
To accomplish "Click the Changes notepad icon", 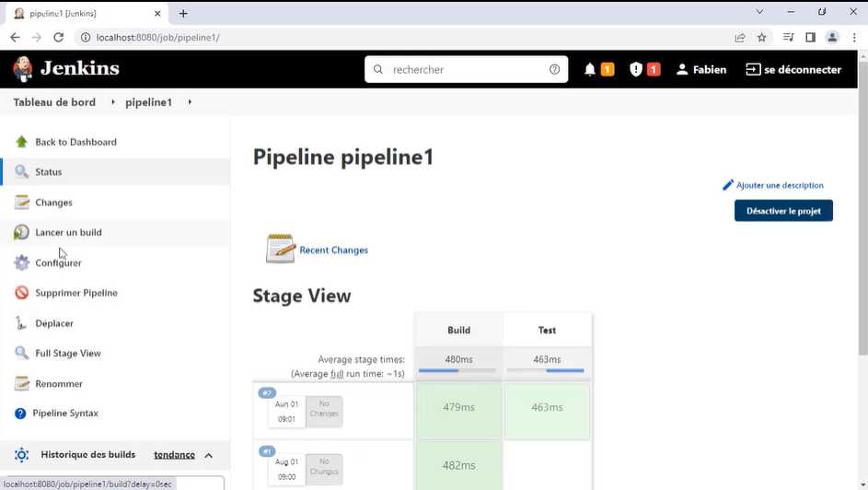I will point(21,202).
